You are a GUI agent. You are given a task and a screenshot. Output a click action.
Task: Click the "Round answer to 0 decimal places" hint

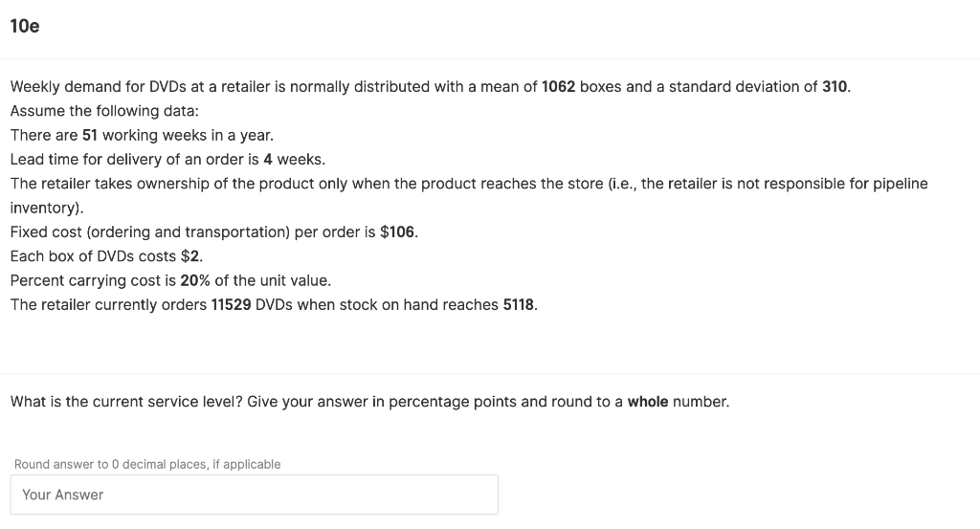(147, 464)
